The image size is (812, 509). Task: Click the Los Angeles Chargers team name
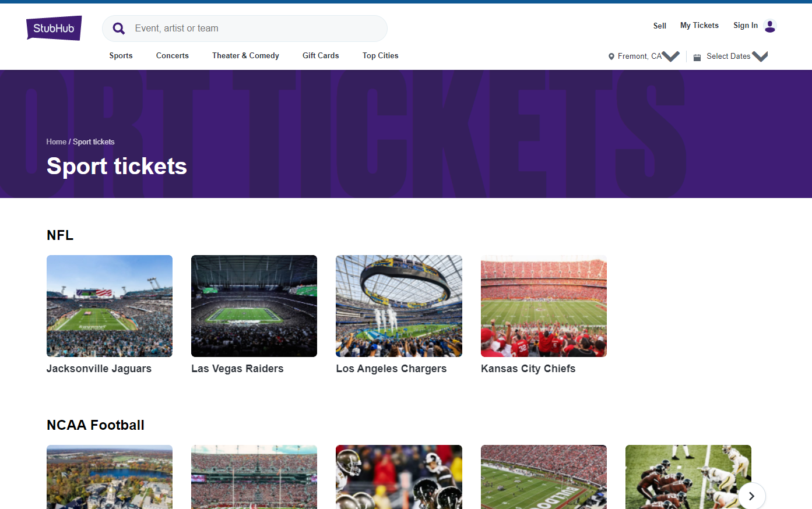coord(391,369)
